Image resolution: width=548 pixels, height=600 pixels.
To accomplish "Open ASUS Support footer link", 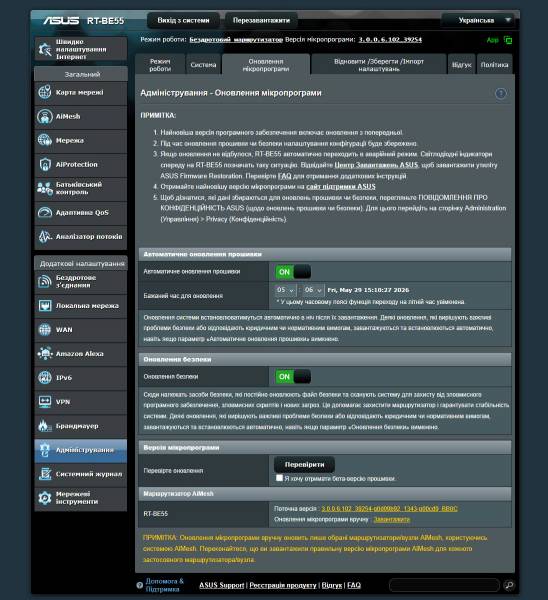I will point(222,585).
